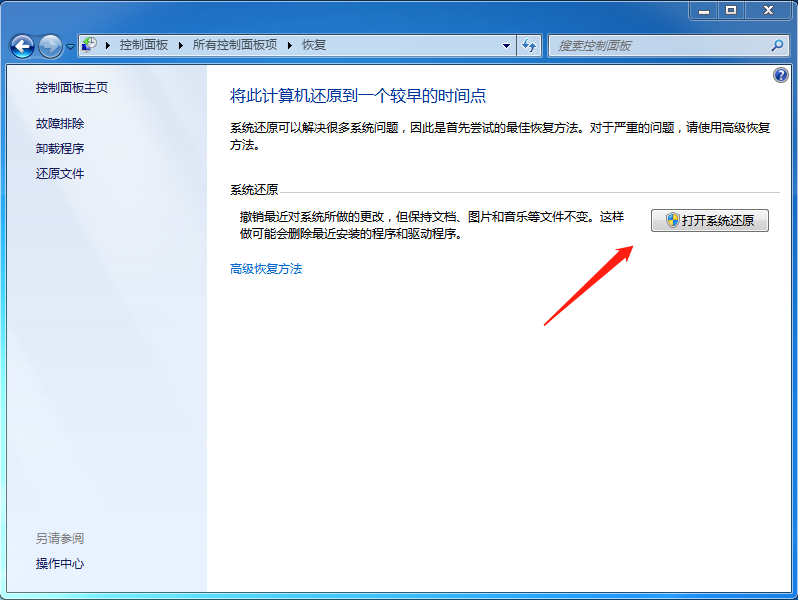Viewport: 798px width, 600px height.
Task: Expand the chevron after 控制面板 in the address bar
Action: pos(180,45)
